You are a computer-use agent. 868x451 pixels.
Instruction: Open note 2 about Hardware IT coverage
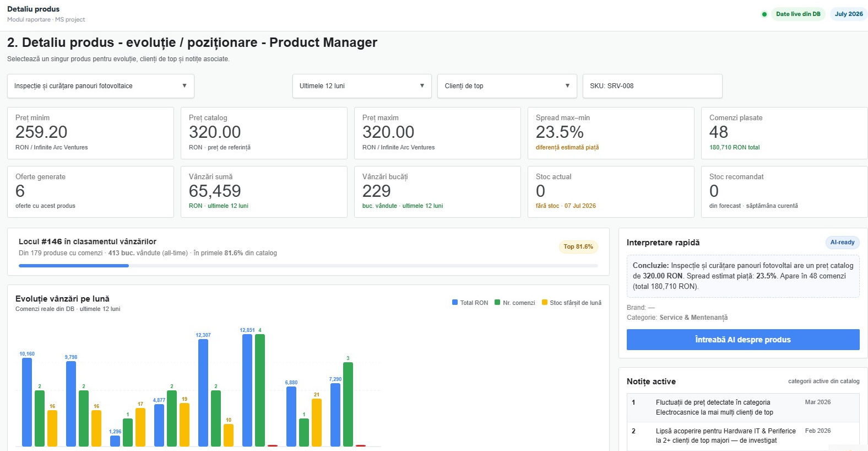point(743,436)
